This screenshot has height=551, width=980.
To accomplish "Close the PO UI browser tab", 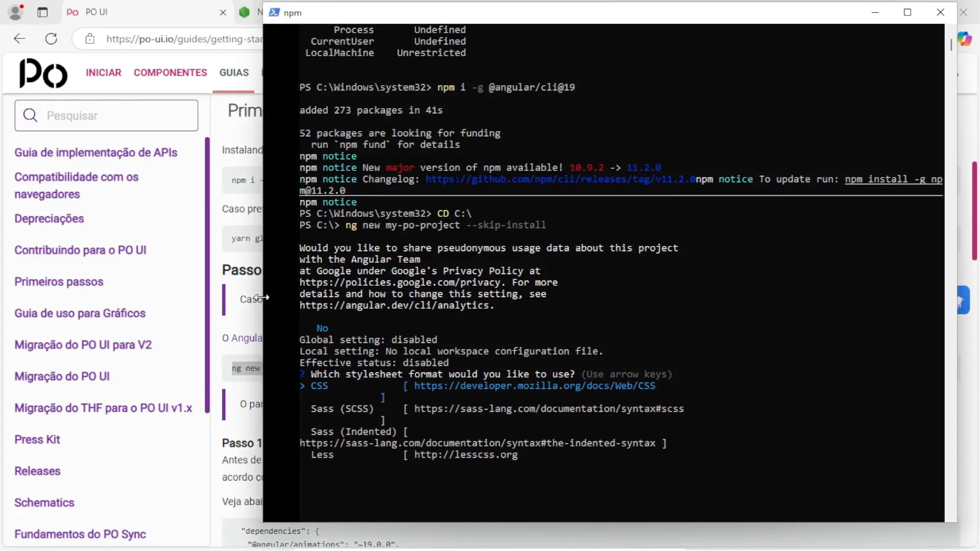I will click(x=223, y=12).
